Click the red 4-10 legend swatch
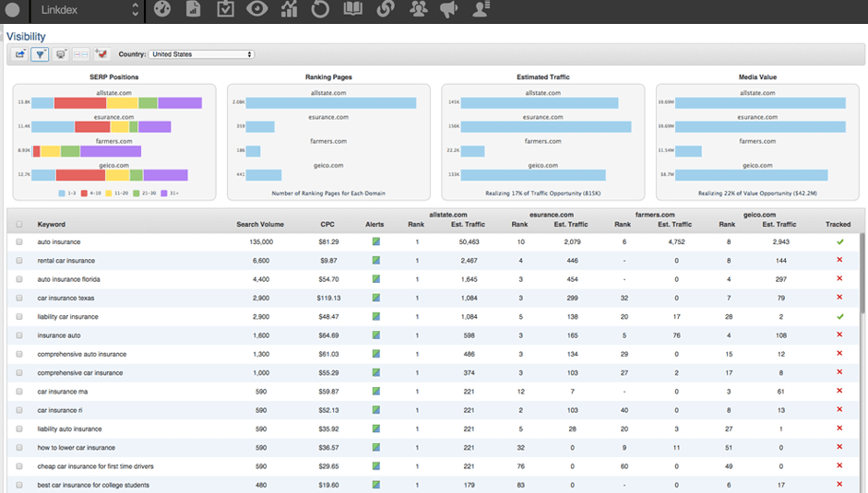 pyautogui.click(x=85, y=194)
